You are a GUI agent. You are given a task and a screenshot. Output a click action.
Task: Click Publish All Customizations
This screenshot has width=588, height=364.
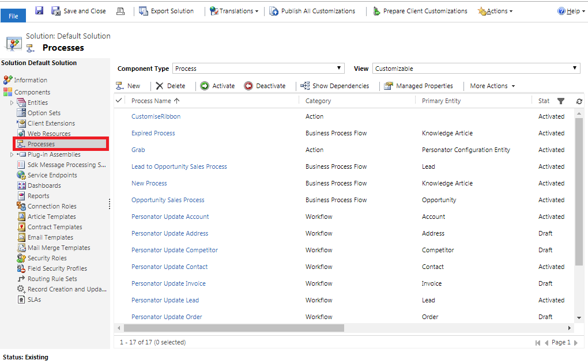point(312,11)
